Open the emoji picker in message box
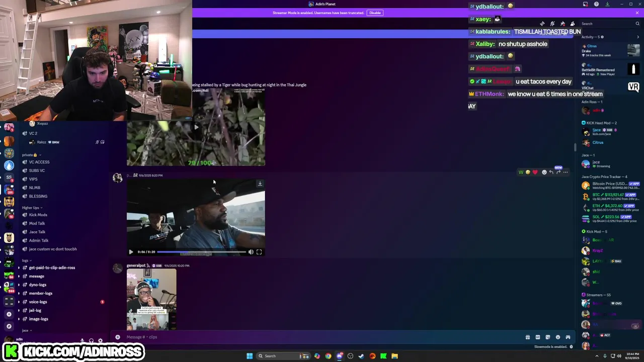Viewport: 644px width, 362px height. (557, 337)
